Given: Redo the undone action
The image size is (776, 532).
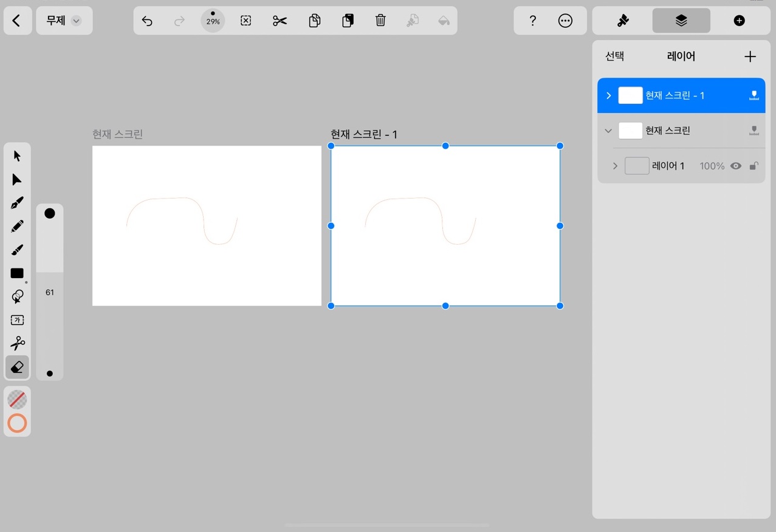Looking at the screenshot, I should point(179,21).
